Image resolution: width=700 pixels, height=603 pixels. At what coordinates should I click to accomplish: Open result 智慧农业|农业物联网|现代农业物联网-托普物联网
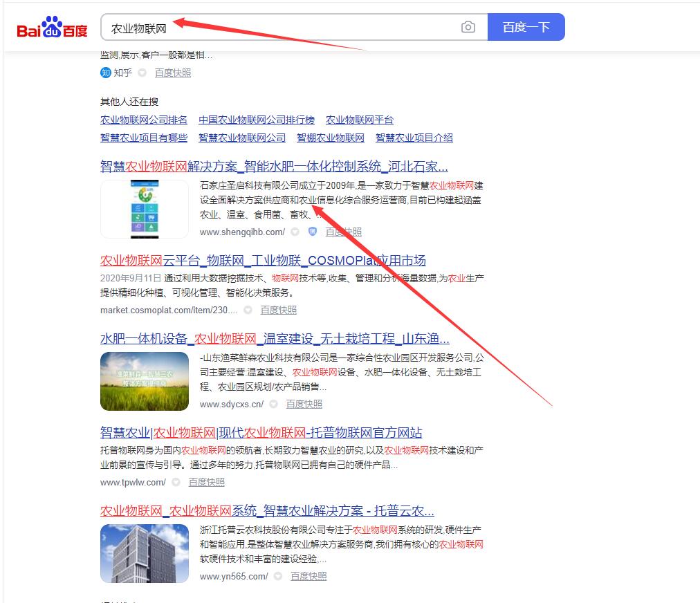point(261,432)
